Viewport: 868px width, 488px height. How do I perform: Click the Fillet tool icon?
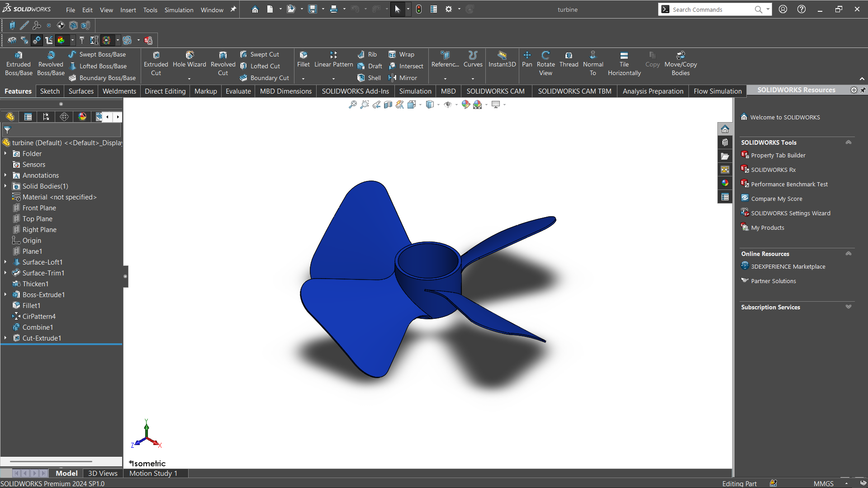303,55
